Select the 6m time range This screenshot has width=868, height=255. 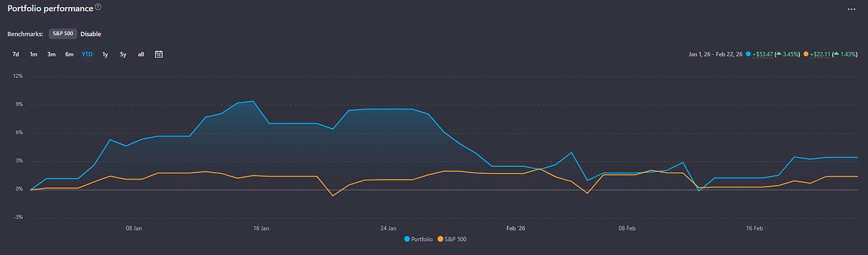[69, 54]
